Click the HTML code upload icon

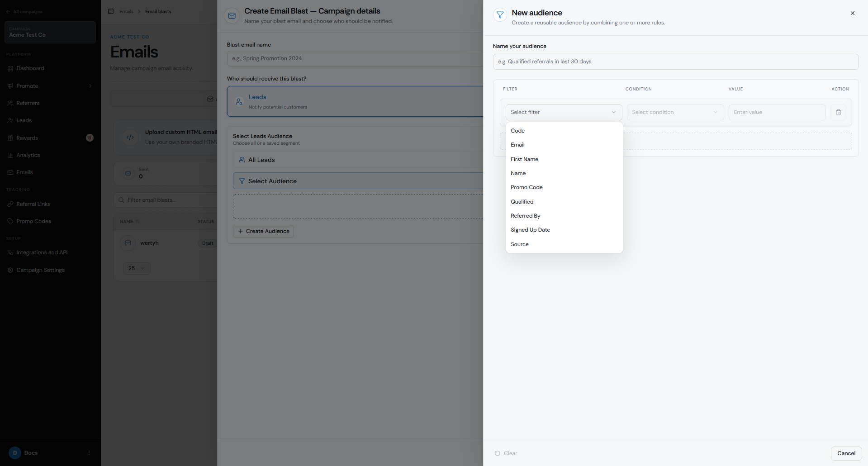[x=130, y=138]
